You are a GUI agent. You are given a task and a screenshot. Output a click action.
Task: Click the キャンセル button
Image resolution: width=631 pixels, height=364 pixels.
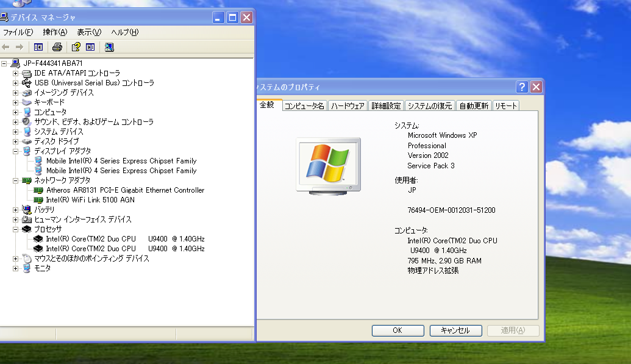pos(455,330)
